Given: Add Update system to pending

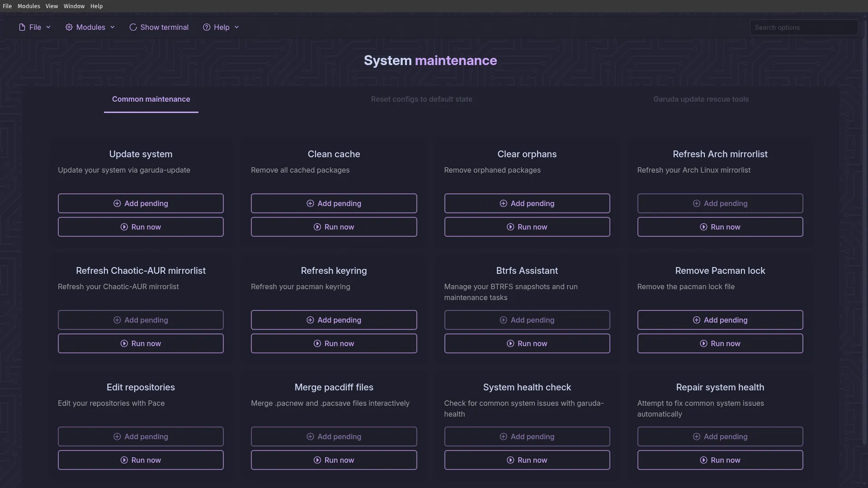Looking at the screenshot, I should point(141,203).
